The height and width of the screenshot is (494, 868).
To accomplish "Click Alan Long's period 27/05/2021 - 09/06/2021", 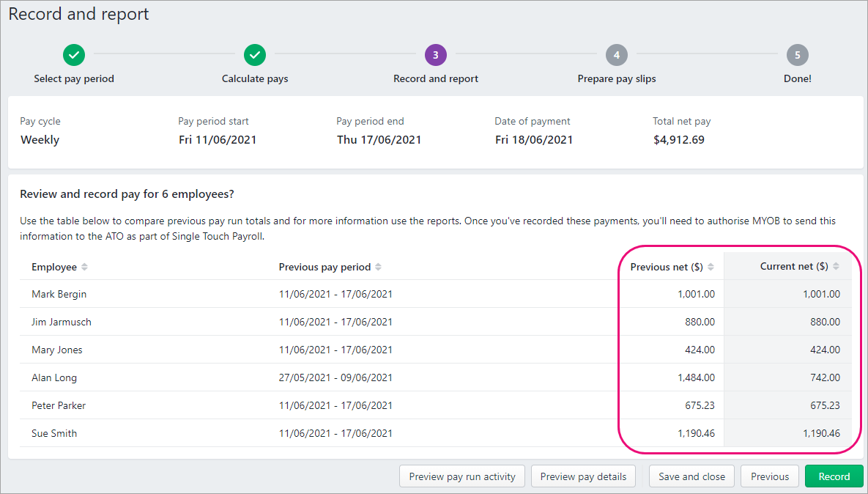I will (x=335, y=377).
